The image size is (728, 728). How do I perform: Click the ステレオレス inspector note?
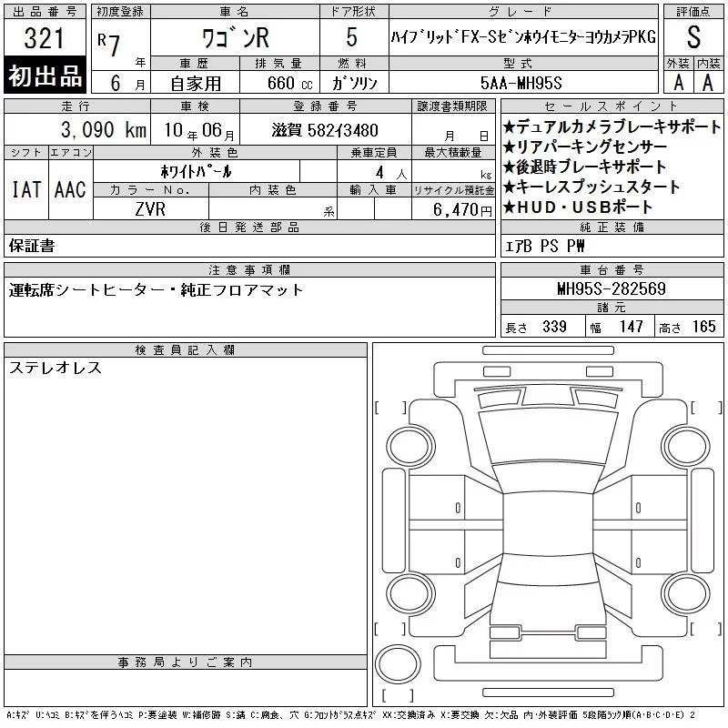55,368
